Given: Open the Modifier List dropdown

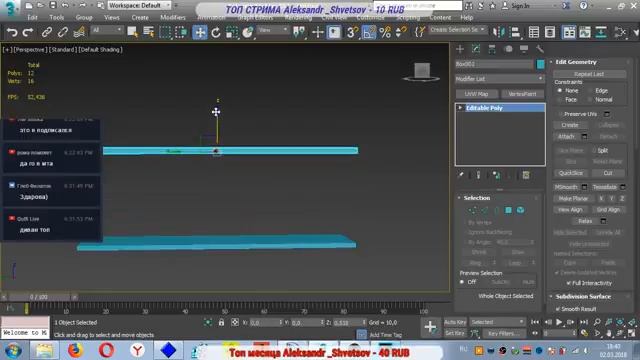Looking at the screenshot, I should [x=500, y=79].
